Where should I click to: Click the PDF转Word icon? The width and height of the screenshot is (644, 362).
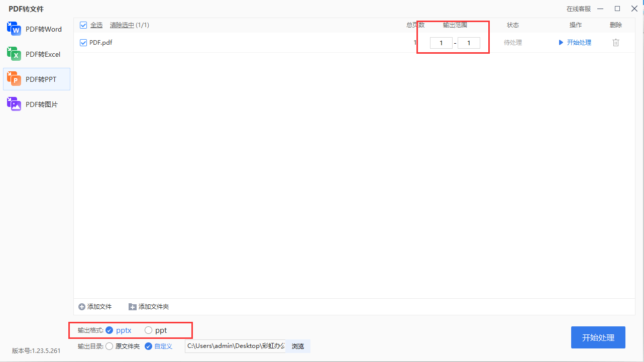14,29
